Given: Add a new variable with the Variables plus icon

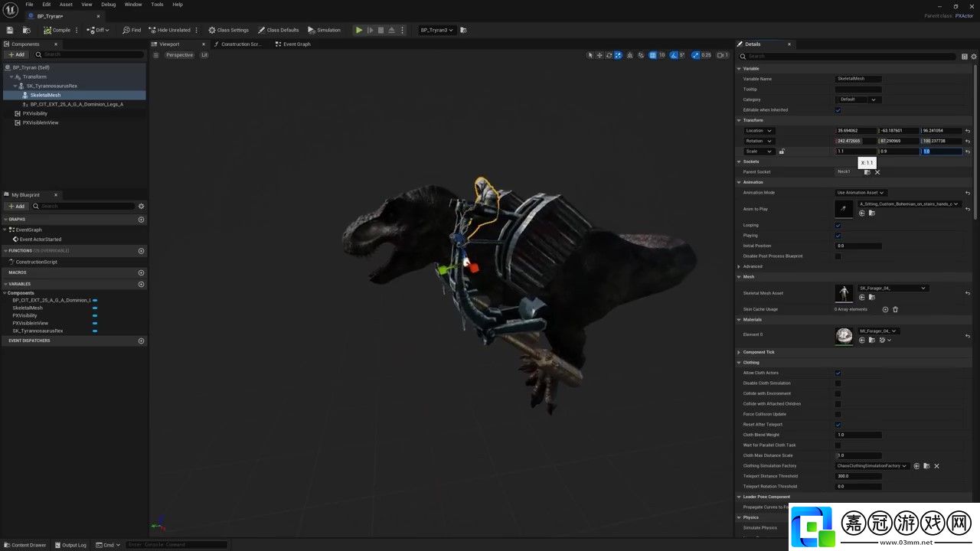Looking at the screenshot, I should click(141, 284).
